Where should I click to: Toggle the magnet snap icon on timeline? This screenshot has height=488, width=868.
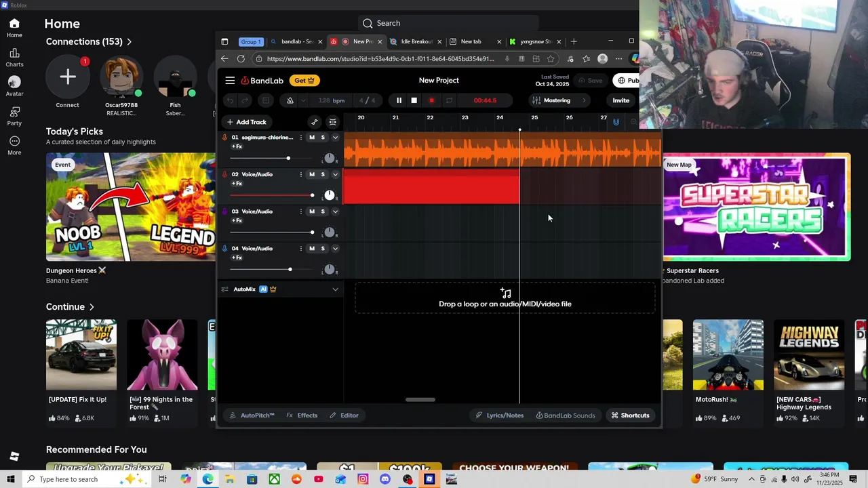click(x=616, y=122)
